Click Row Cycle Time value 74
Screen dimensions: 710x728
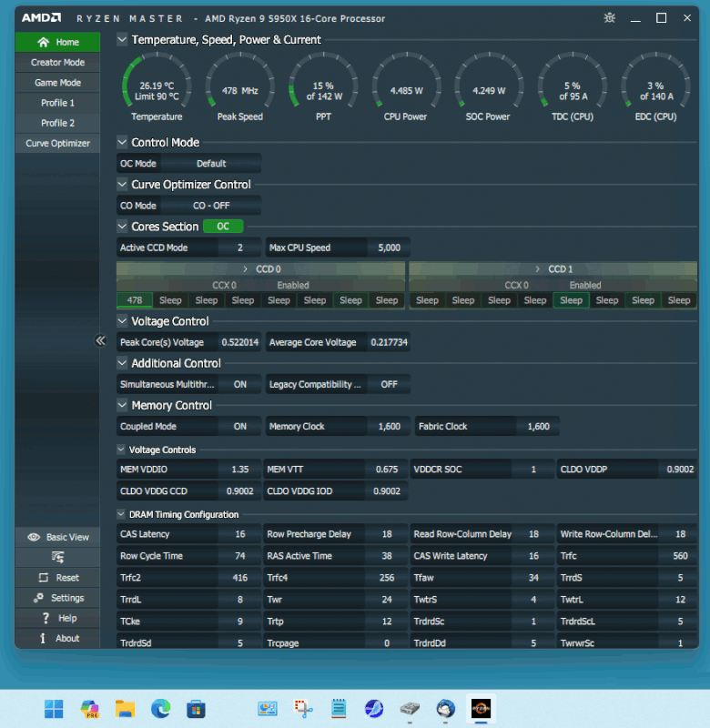tap(240, 556)
